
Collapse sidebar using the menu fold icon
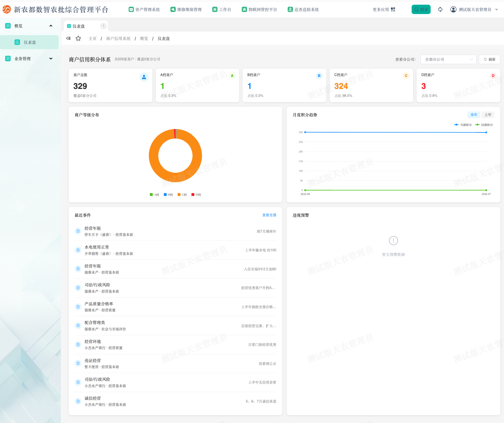pos(68,38)
